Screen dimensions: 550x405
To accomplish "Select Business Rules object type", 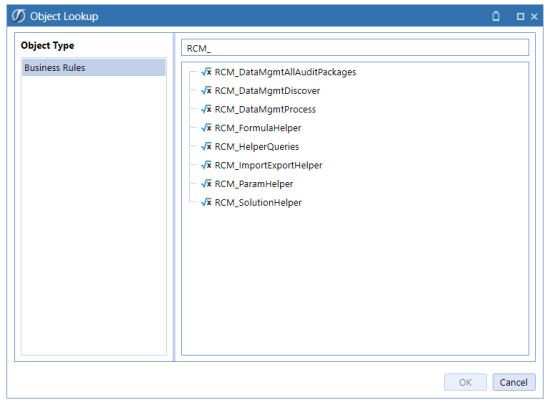I will [94, 68].
